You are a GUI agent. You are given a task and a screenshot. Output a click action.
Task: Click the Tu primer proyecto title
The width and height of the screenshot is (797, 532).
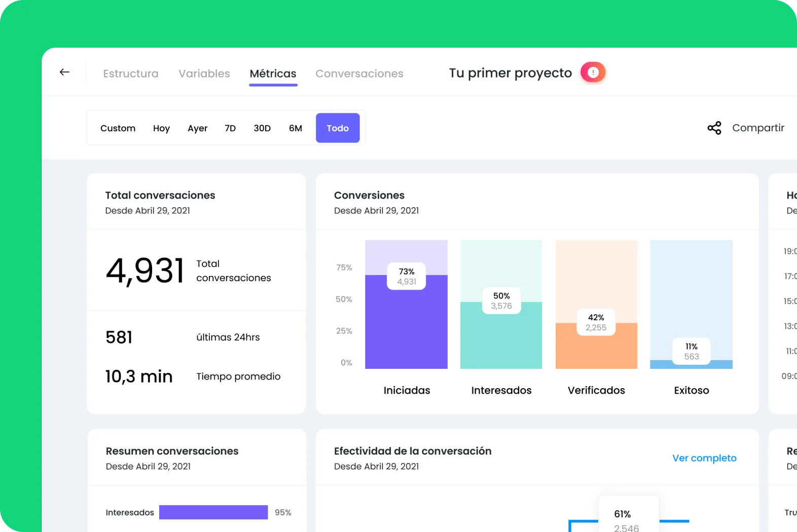511,73
